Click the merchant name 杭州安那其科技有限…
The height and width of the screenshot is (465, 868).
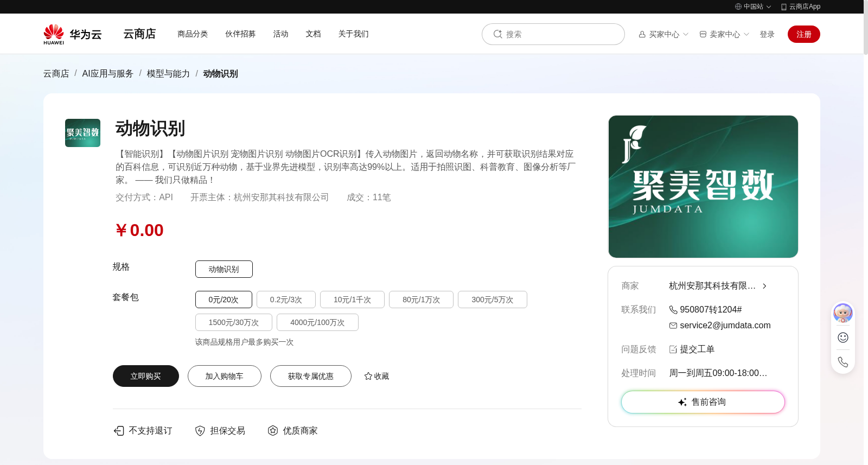click(x=712, y=286)
